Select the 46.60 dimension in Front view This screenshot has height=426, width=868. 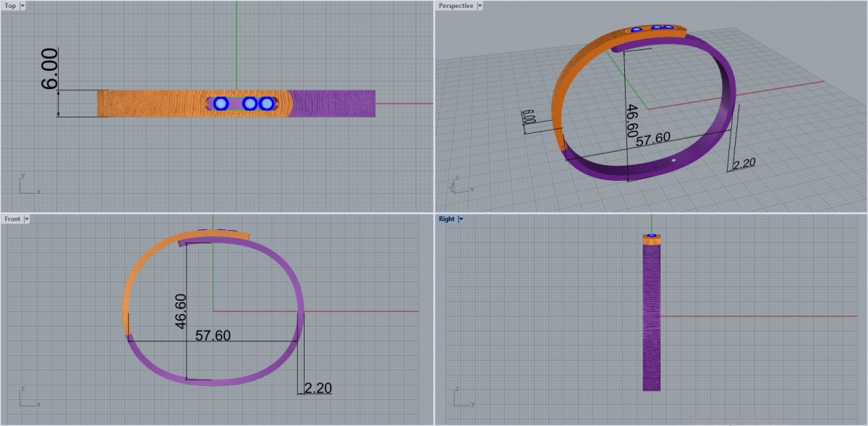(181, 311)
